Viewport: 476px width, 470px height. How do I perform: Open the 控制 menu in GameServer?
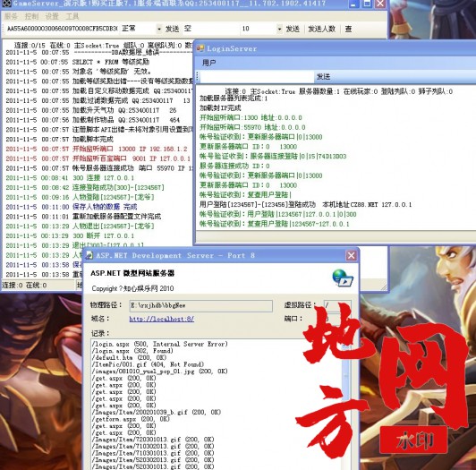point(31,16)
